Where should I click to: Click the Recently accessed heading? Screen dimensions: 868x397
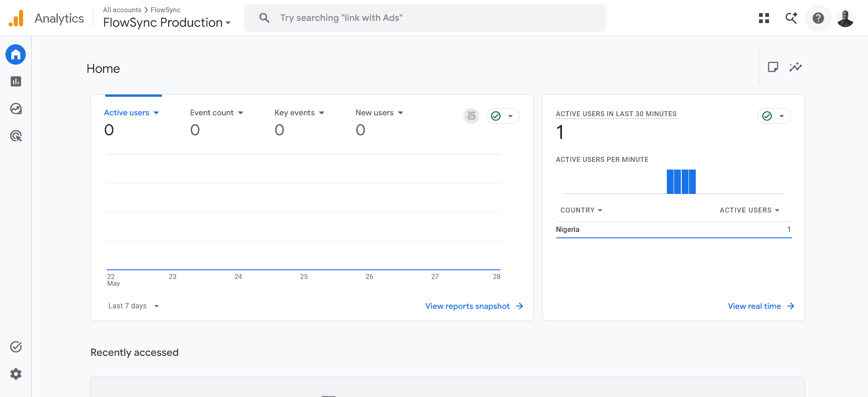[134, 352]
